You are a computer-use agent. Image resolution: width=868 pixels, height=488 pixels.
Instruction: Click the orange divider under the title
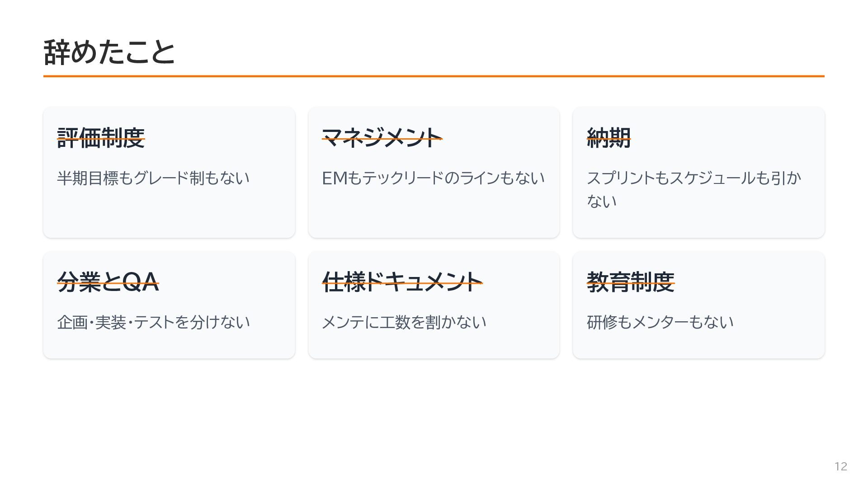click(434, 76)
